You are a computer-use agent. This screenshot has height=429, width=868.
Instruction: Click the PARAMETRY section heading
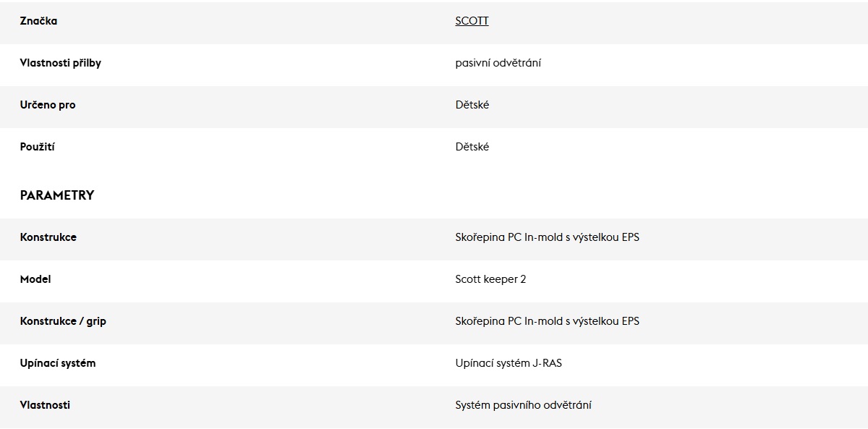tap(57, 195)
